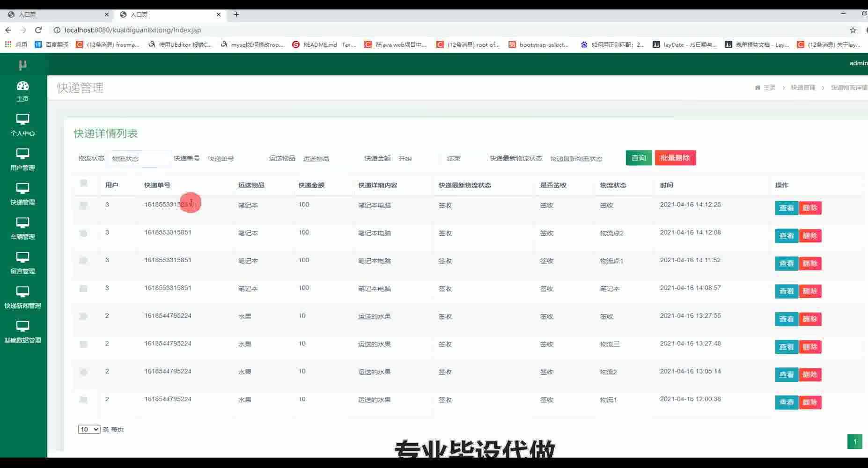Screen dimensions: 868x468
Task: Click the green 查询 button
Action: (639, 158)
